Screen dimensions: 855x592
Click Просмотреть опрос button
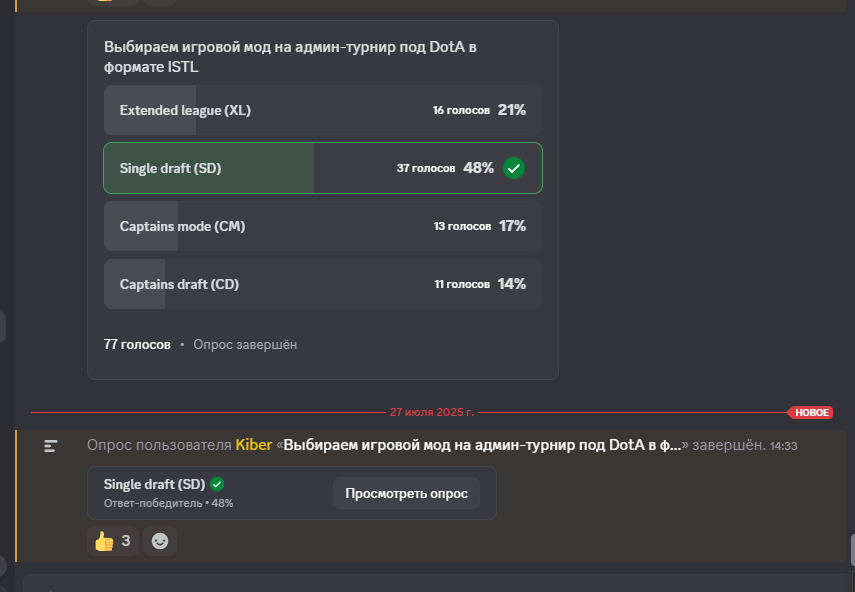point(406,493)
